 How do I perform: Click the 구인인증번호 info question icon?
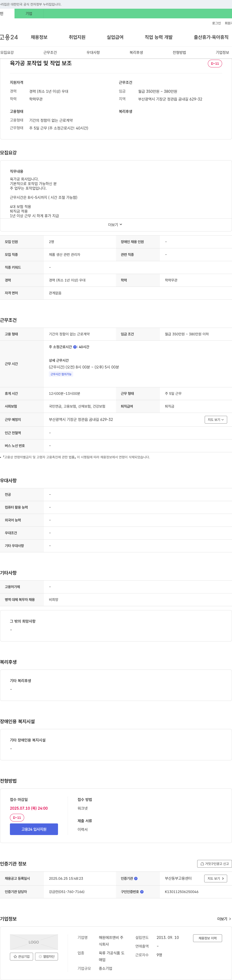point(142,892)
